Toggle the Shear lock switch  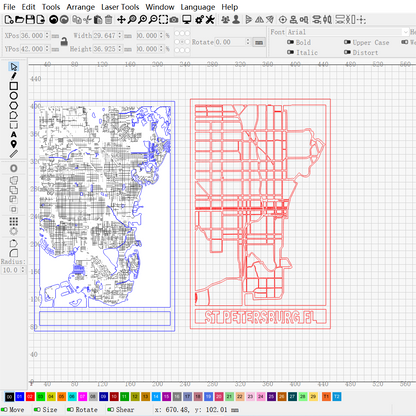coord(110,409)
